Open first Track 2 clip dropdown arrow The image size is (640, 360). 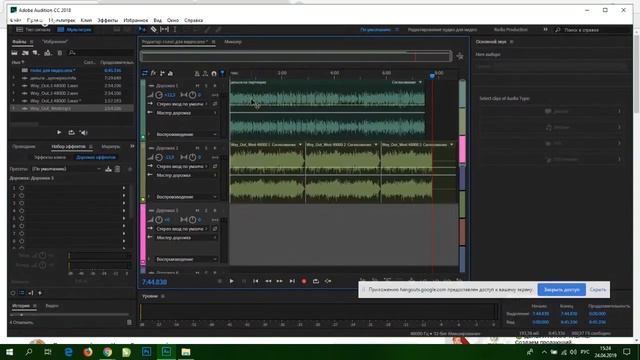point(300,144)
